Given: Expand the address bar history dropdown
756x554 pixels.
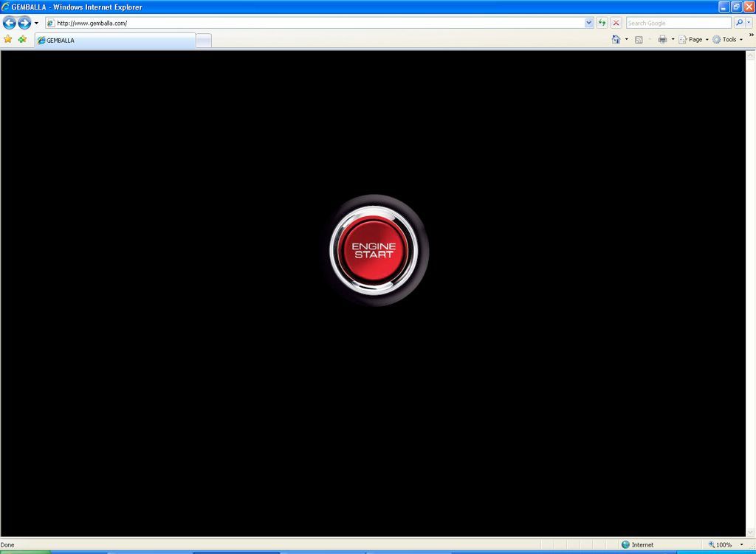Looking at the screenshot, I should (x=588, y=23).
